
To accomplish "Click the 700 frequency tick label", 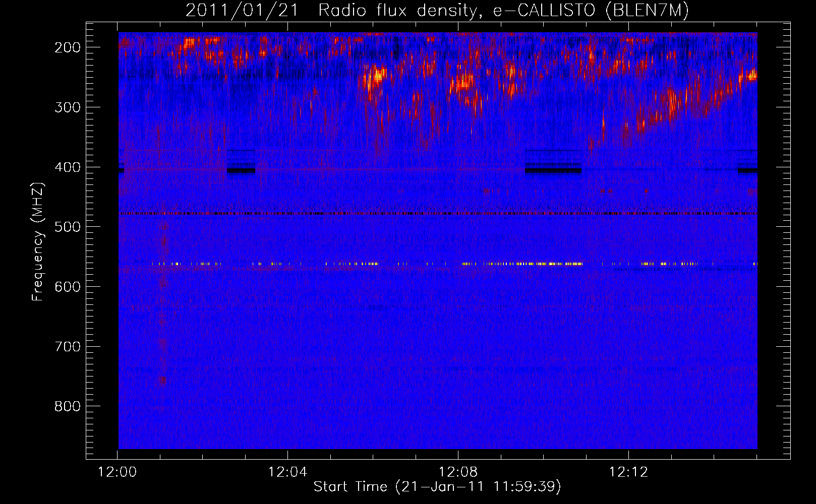I will point(68,347).
